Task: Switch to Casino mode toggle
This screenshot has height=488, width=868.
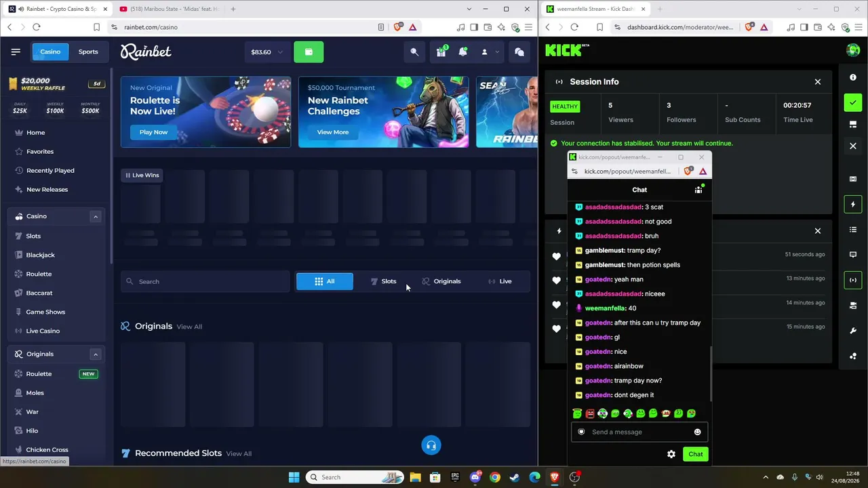Action: tap(50, 52)
